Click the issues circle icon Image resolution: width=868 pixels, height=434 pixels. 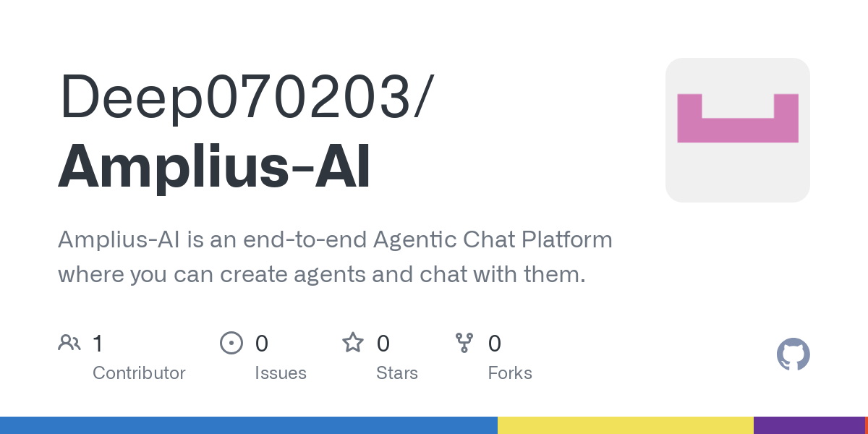231,343
